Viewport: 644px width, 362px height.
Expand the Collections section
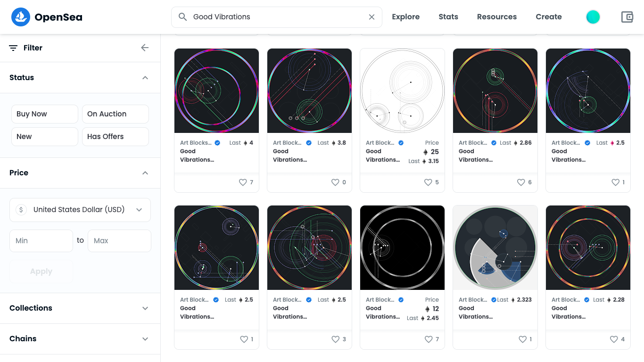tap(80, 308)
